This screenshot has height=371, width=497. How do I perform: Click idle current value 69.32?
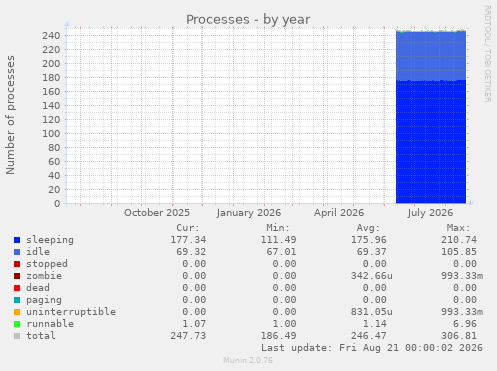pyautogui.click(x=191, y=252)
